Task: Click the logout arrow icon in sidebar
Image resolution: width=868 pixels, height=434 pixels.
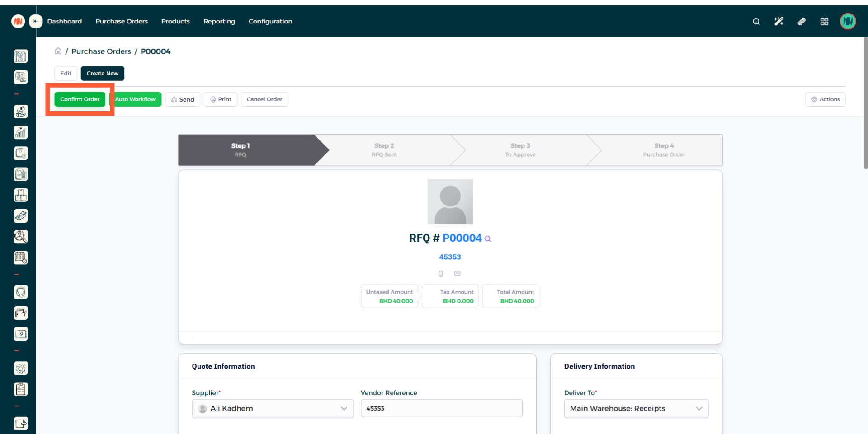Action: pyautogui.click(x=21, y=423)
